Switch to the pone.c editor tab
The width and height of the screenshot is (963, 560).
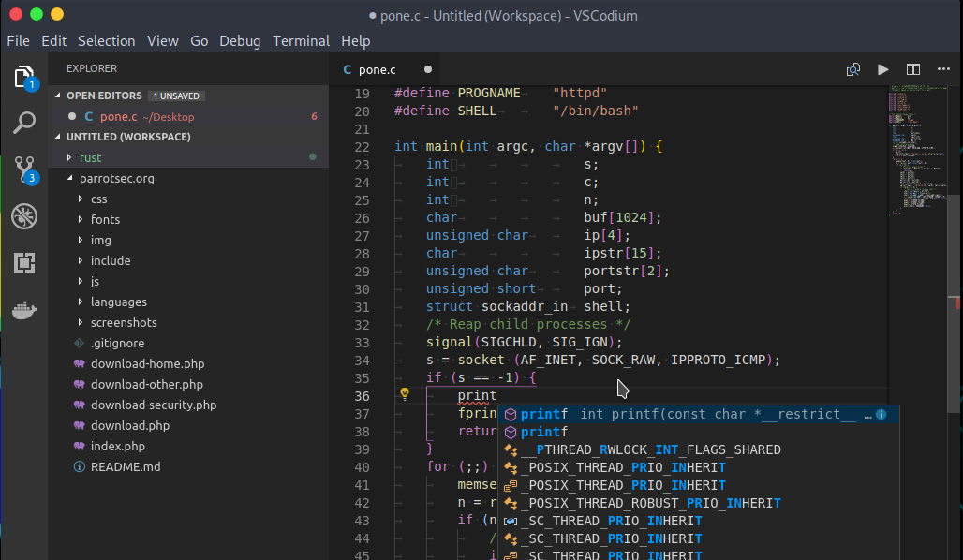click(x=377, y=69)
